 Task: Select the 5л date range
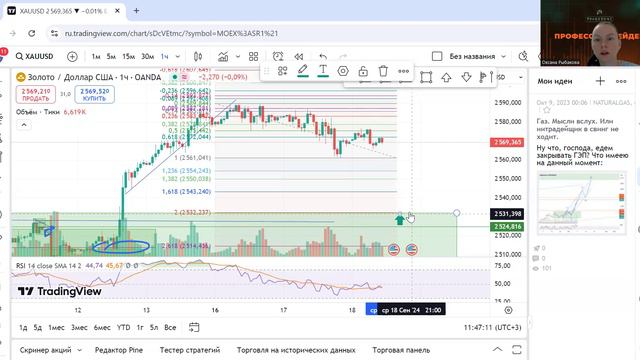tap(154, 327)
